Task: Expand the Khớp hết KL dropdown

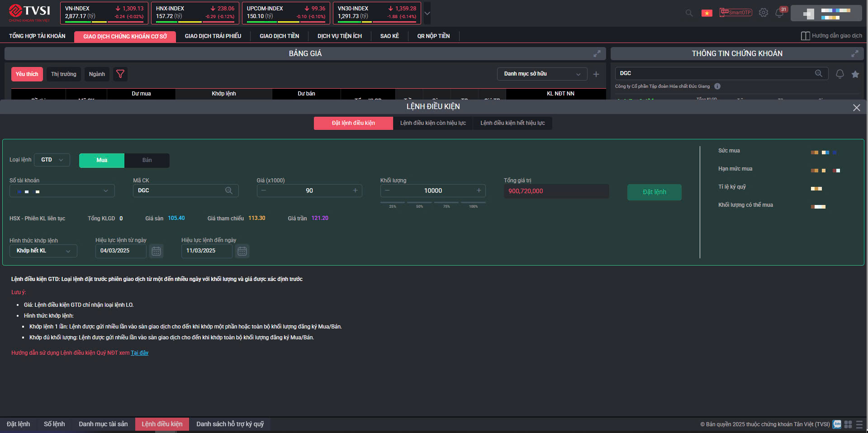Action: 43,251
